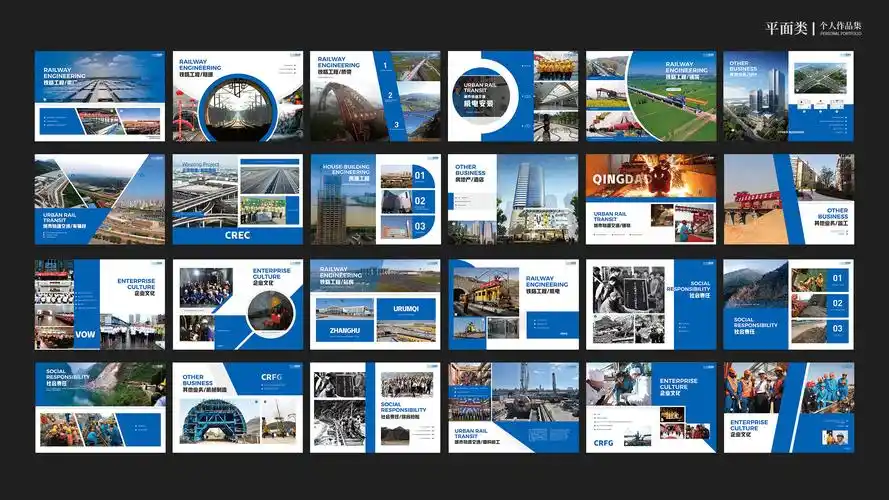Select the red arch bridge slide
The width and height of the screenshot is (889, 500).
click(x=375, y=96)
